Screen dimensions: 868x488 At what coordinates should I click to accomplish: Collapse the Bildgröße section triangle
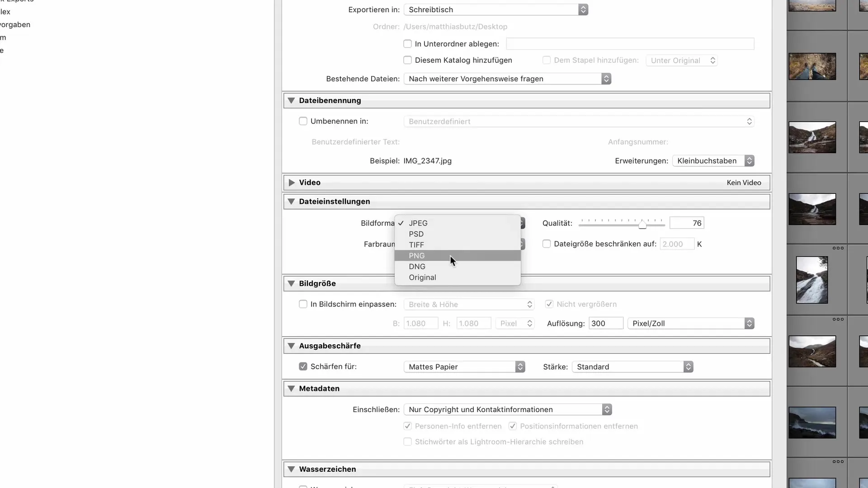click(x=291, y=284)
